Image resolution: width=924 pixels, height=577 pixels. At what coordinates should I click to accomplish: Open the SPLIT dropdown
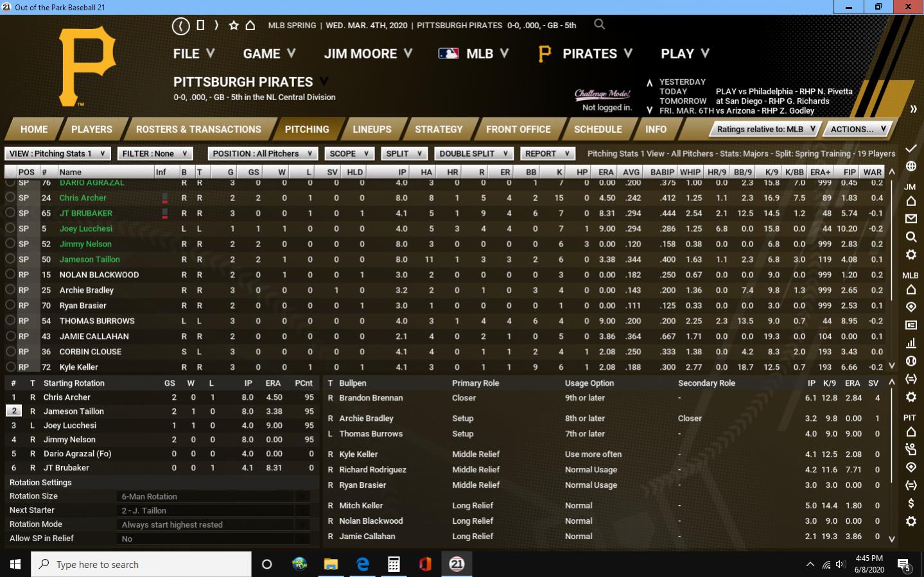tap(404, 153)
